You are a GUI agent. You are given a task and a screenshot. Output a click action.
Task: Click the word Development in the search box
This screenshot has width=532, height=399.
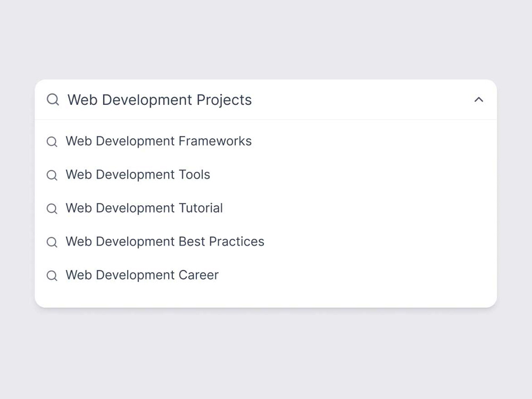tap(147, 100)
